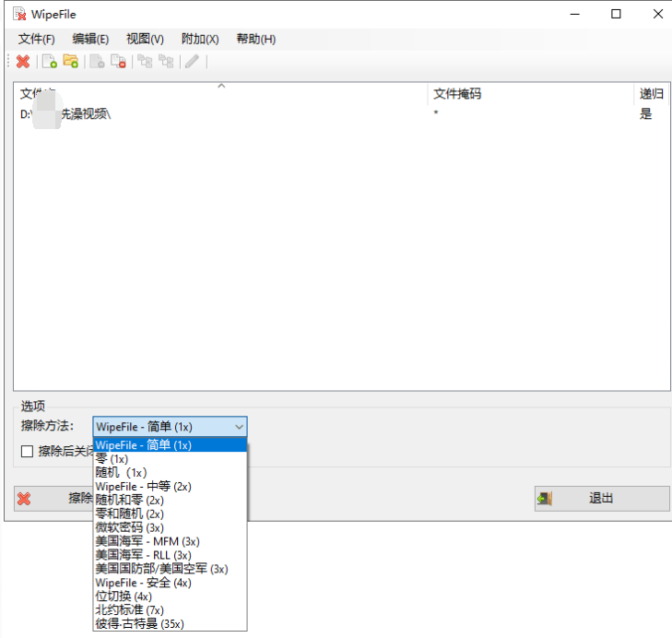Viewport: 672px width, 638px height.
Task: Choose 随机和零 (2x) method
Action: (x=170, y=500)
